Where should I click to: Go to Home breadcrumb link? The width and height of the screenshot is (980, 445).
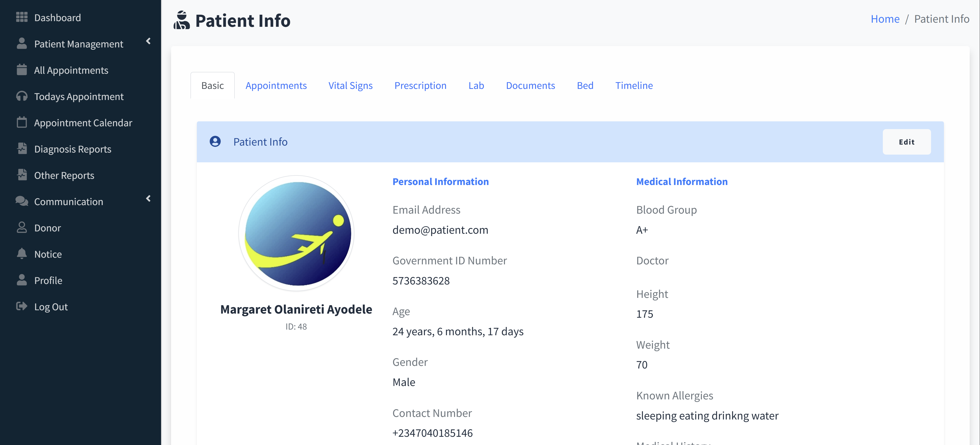pyautogui.click(x=884, y=19)
